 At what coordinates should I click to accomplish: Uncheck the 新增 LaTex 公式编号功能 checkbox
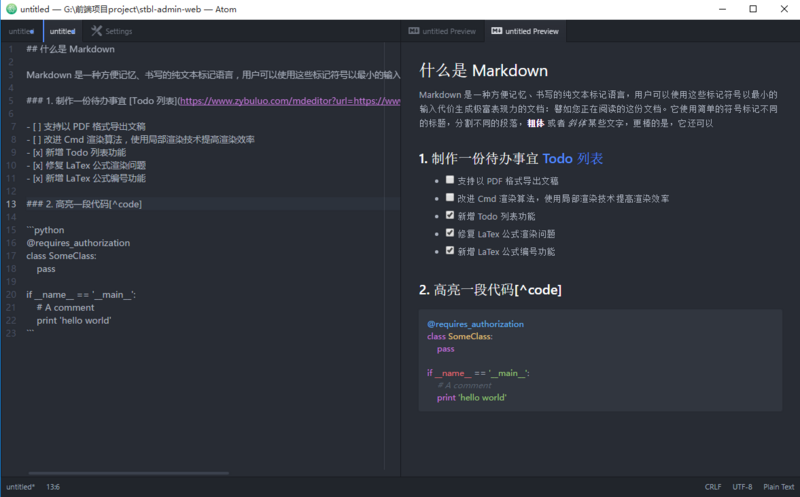pos(449,250)
